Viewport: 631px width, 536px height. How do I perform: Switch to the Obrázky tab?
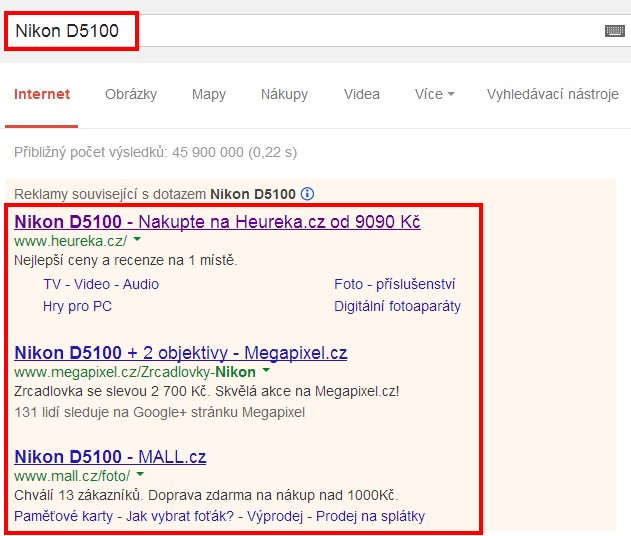131,94
